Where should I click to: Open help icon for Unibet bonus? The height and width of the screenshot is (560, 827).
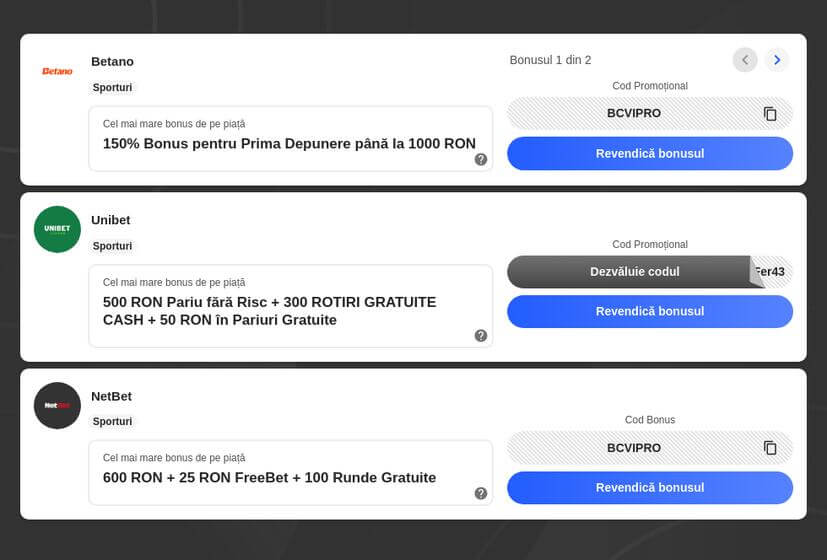tap(480, 335)
